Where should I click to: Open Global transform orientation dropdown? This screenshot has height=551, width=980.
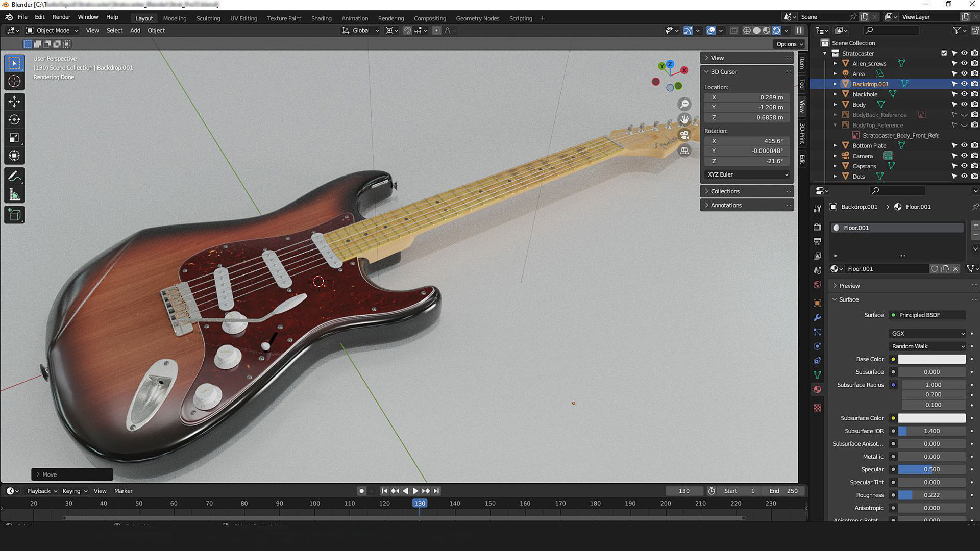click(x=360, y=30)
